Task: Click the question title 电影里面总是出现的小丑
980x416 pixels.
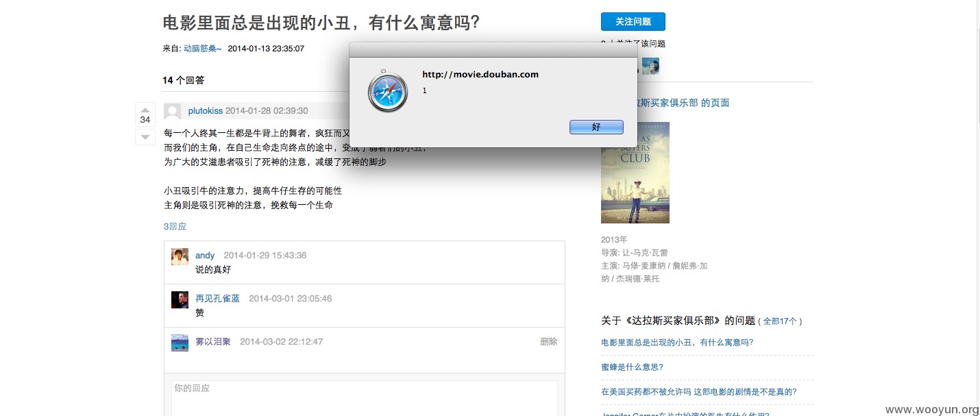Action: pos(321,23)
